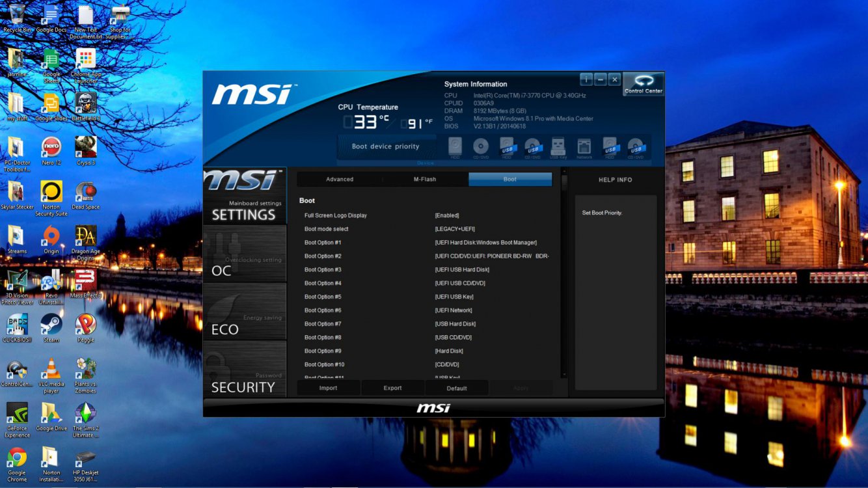Select the CLICKBIOSII desktop icon
868x488 pixels.
click(17, 329)
